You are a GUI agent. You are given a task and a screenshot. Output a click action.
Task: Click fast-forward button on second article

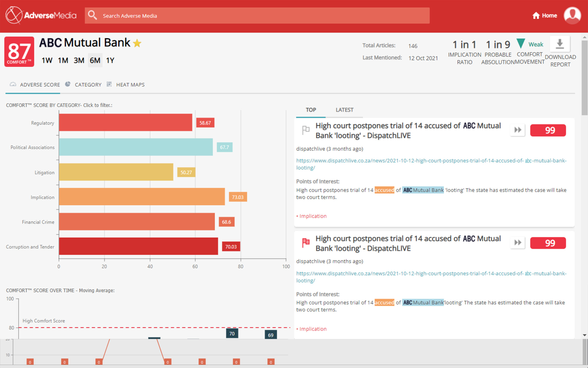pyautogui.click(x=517, y=243)
